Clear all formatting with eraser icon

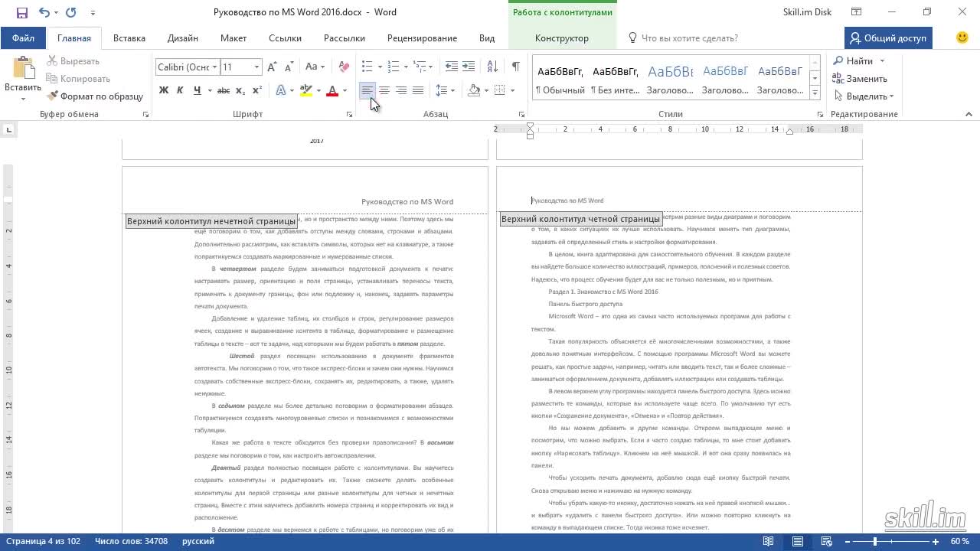344,67
